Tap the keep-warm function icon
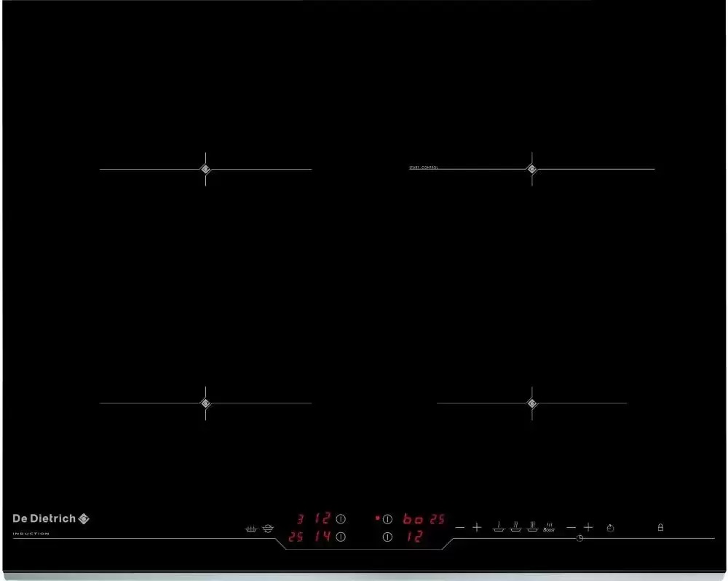 (x=250, y=529)
